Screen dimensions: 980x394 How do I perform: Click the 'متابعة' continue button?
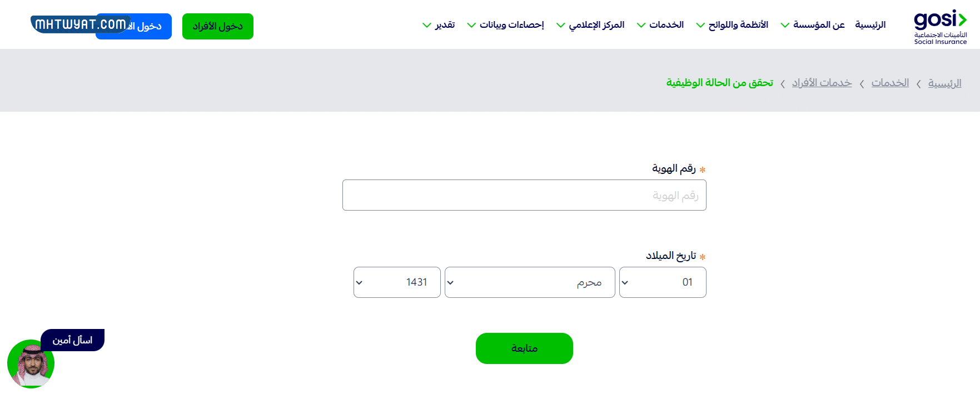coord(524,348)
